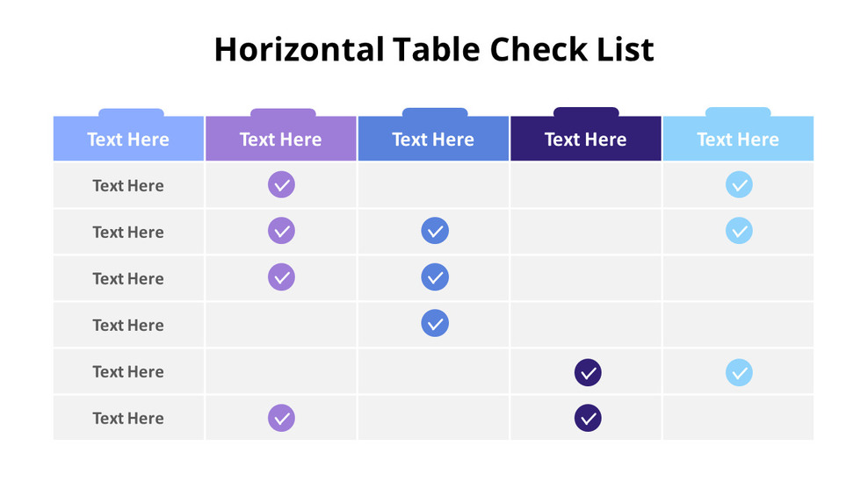Toggle the blue checkmark in the third row

(435, 277)
